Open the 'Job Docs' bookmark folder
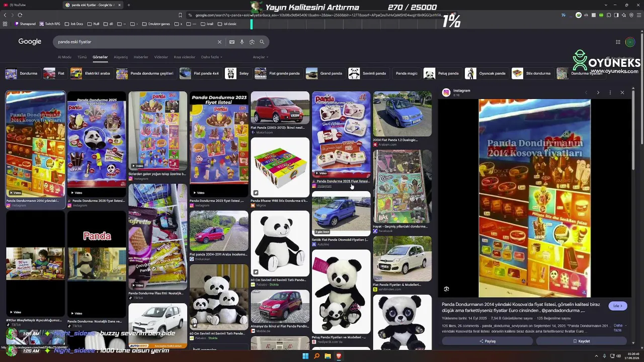The height and width of the screenshot is (362, 644). point(74,24)
